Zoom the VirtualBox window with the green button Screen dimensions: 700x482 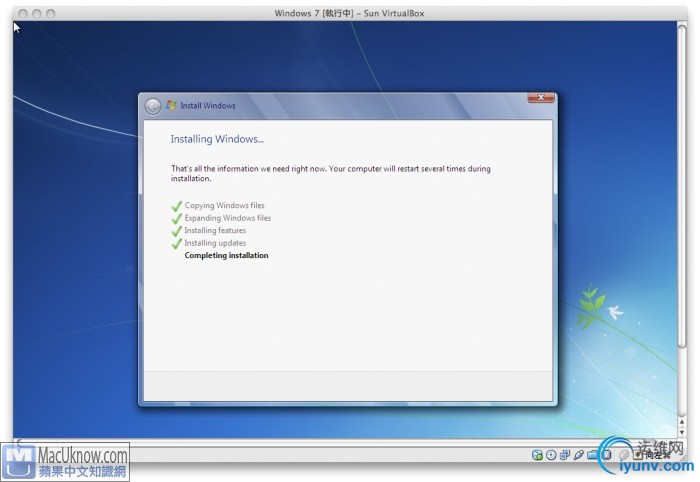coord(51,14)
